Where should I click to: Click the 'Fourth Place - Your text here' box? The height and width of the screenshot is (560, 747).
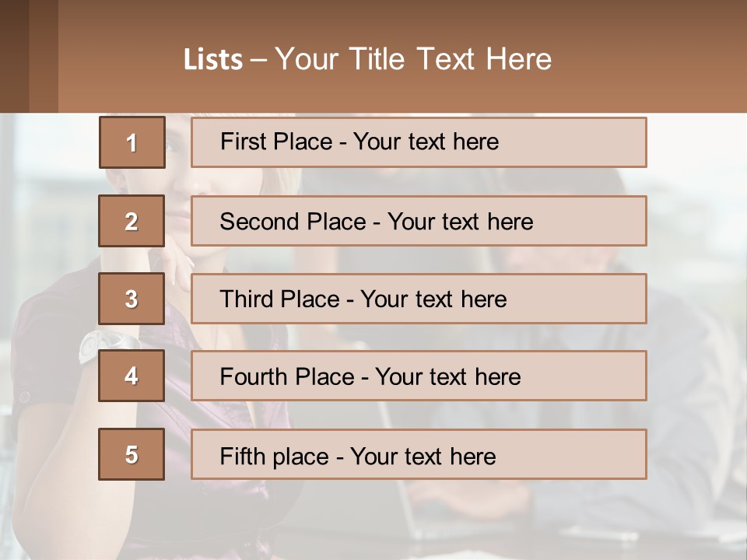419,376
